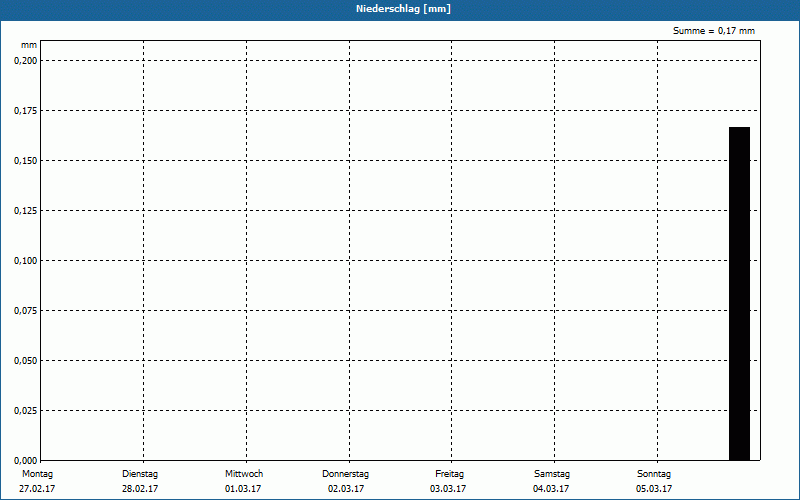The image size is (800, 500).
Task: Select the 'Sonntag' axis label
Action: point(654,474)
